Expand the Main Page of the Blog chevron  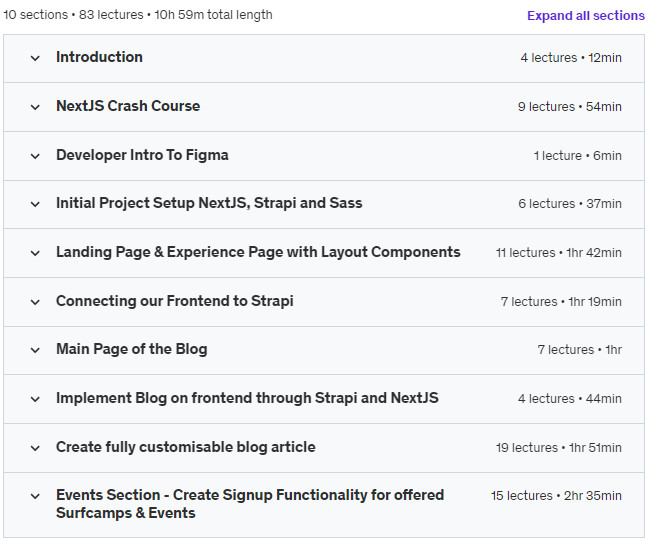(35, 350)
